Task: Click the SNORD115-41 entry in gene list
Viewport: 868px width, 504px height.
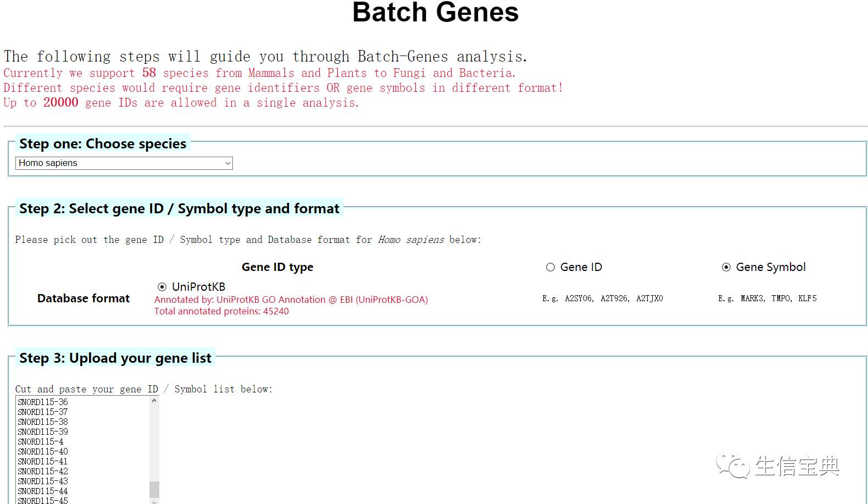Action: coord(43,462)
